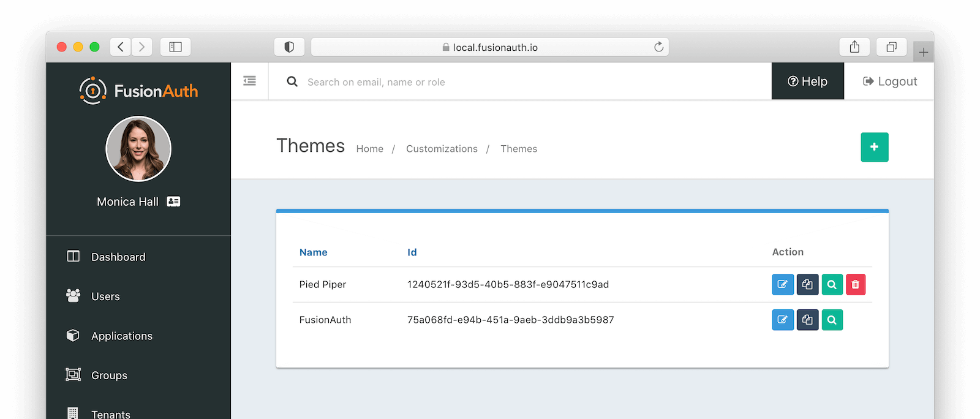Viewport: 980px width, 419px height.
Task: Click the Users group icon in sidebar
Action: click(x=73, y=295)
